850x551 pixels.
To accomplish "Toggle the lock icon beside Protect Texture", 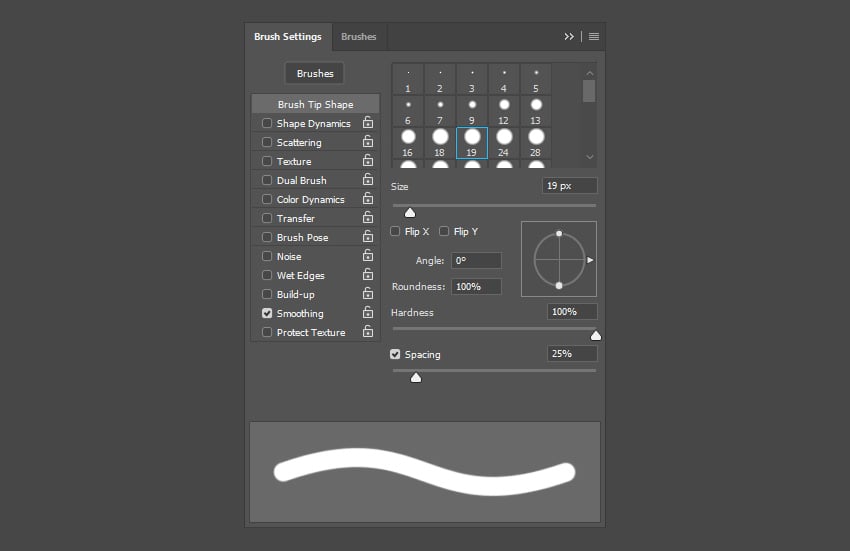I will (368, 331).
